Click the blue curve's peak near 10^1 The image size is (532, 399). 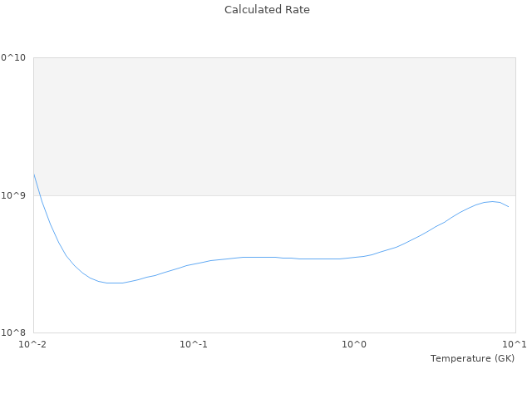(492, 201)
